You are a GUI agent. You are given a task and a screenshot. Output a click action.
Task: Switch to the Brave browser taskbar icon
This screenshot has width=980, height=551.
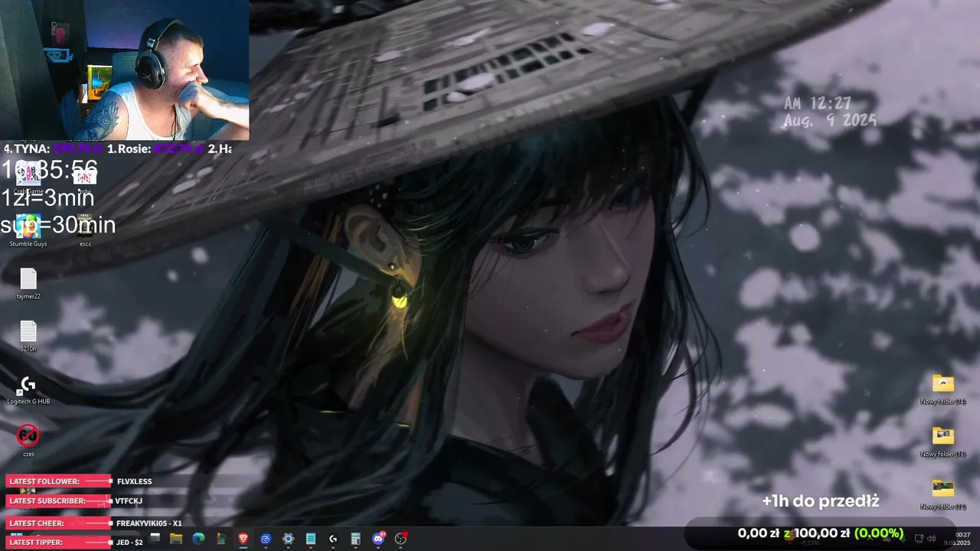243,539
